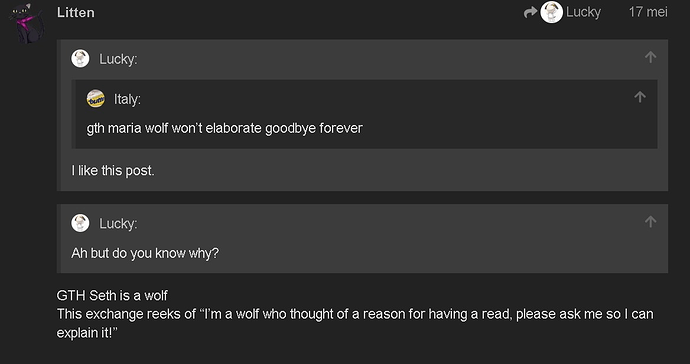Go to Italy's original post via up arrow
Image resolution: width=690 pixels, height=364 pixels.
(x=640, y=97)
